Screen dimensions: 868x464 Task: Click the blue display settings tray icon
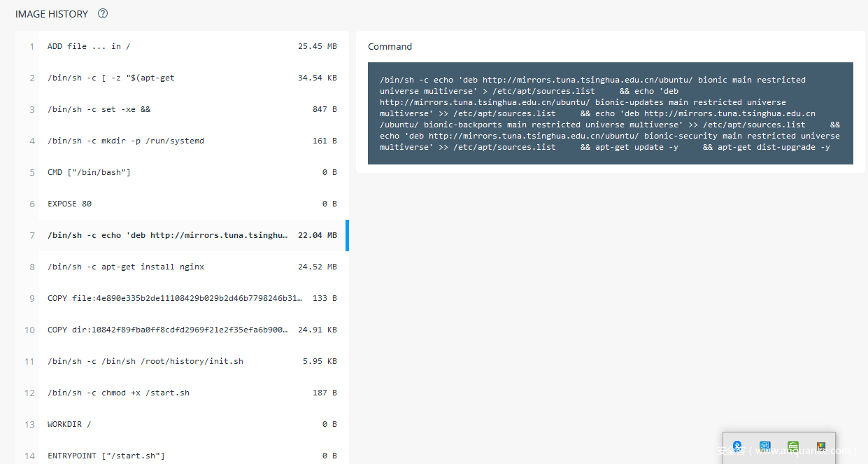pyautogui.click(x=764, y=447)
